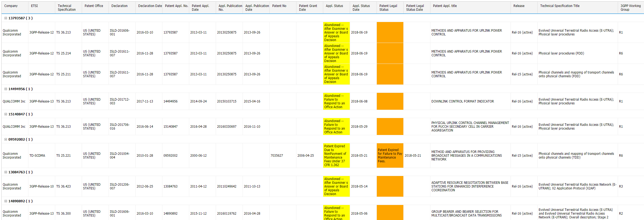Click status date 2018-05-29
Viewport: 644px width, 220px height.
(359, 127)
